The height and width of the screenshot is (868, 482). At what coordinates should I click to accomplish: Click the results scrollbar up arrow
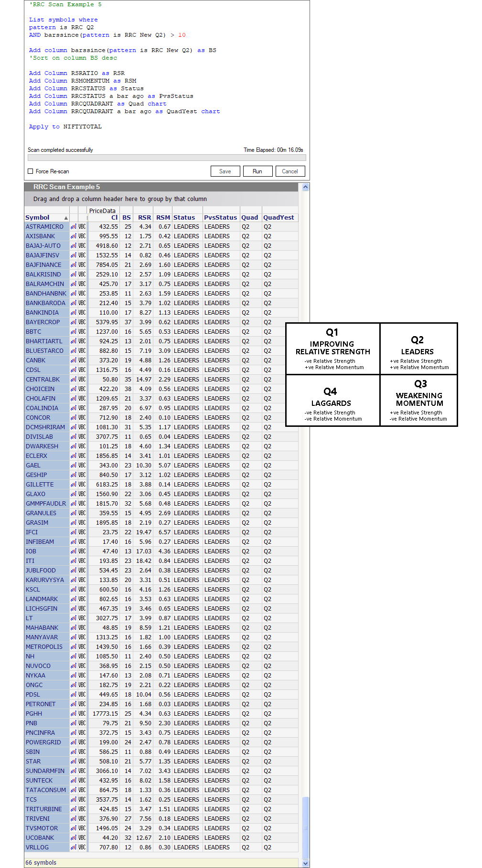[306, 187]
